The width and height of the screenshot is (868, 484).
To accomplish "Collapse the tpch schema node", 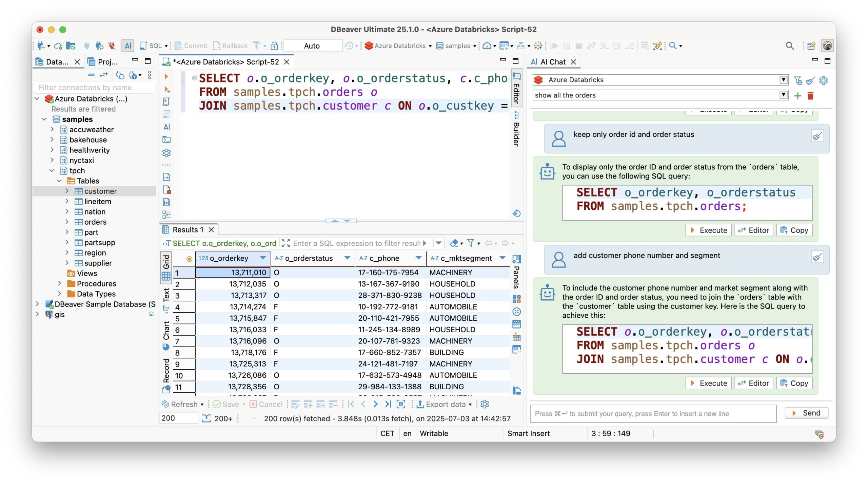I will pyautogui.click(x=52, y=170).
